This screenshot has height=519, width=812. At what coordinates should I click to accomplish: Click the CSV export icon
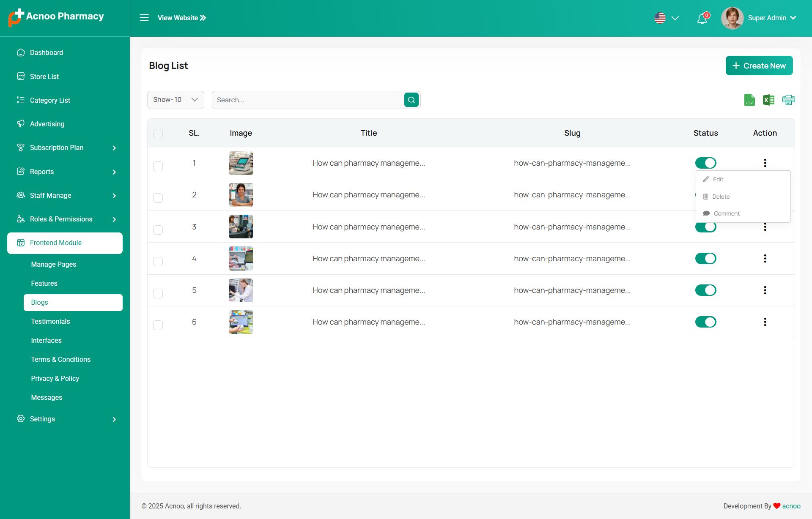pos(749,100)
